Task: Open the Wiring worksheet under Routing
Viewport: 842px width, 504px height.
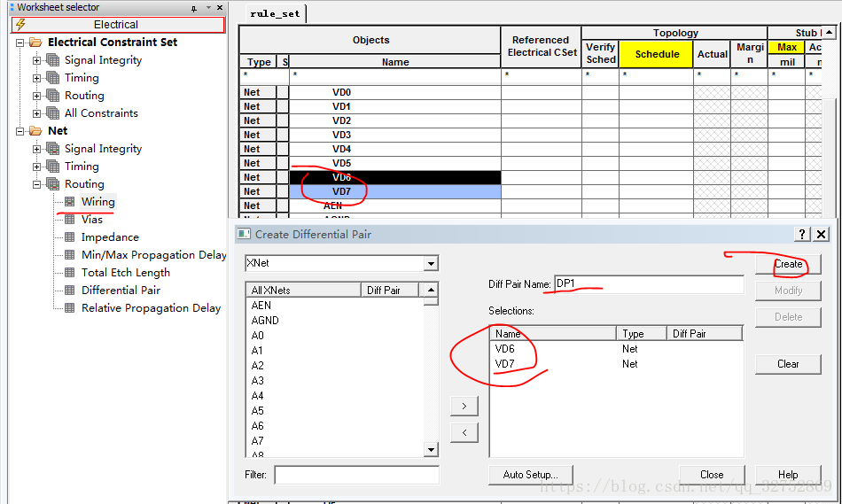Action: click(x=97, y=202)
